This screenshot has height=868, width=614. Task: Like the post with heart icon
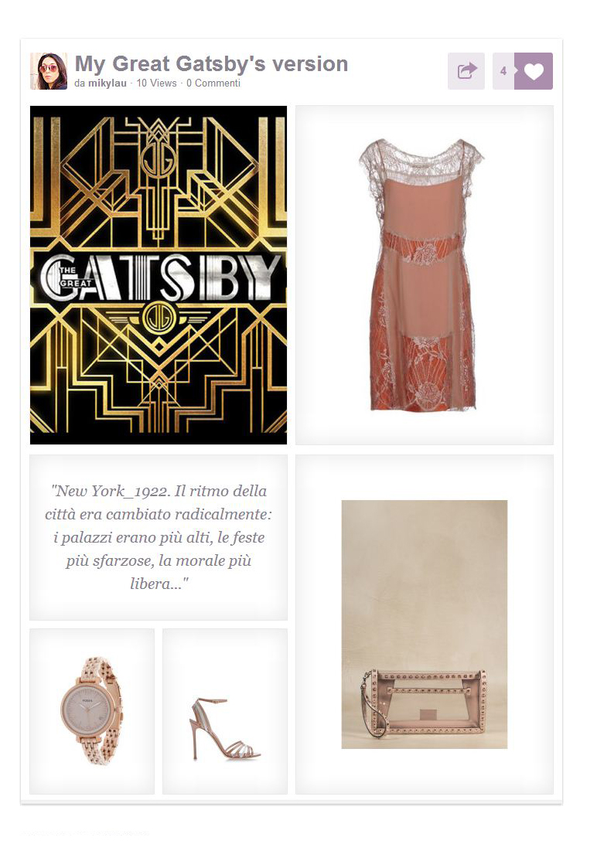click(534, 71)
